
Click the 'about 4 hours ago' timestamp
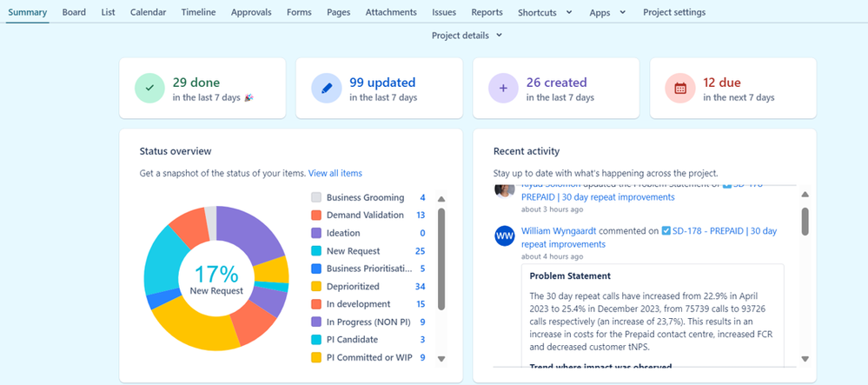pyautogui.click(x=552, y=256)
